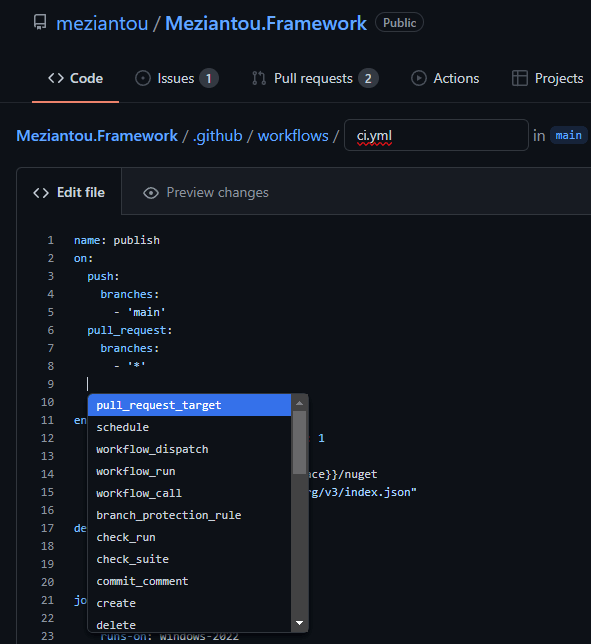This screenshot has height=644, width=591.
Task: Click the Public visibility label
Action: [399, 23]
